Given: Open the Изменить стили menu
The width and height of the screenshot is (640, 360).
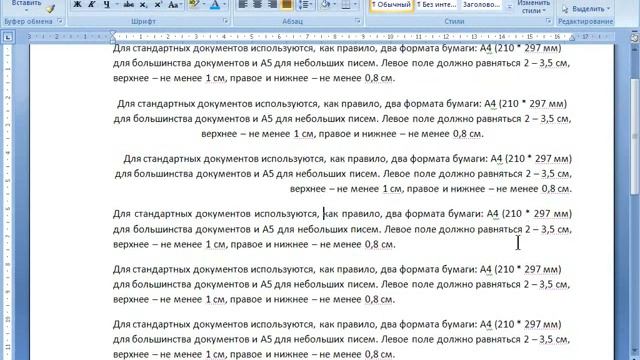Looking at the screenshot, I should 533,7.
